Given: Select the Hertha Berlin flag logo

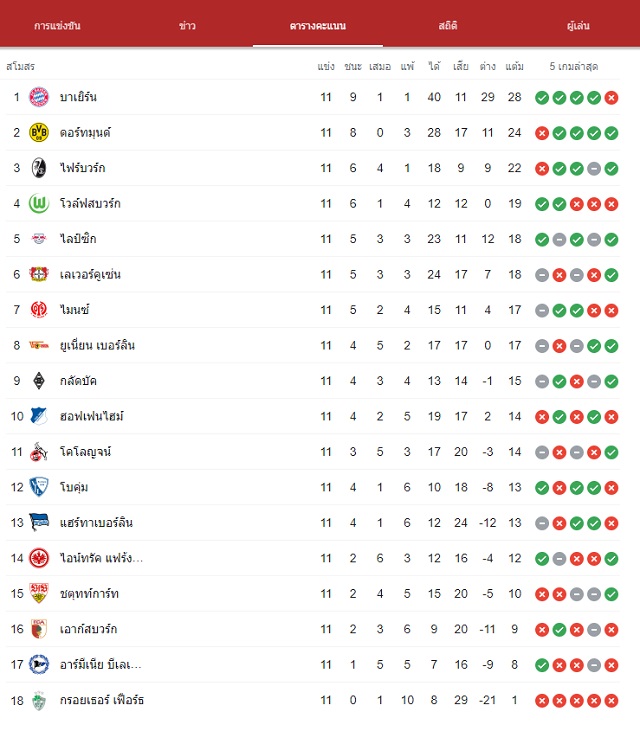Looking at the screenshot, I should coord(39,522).
